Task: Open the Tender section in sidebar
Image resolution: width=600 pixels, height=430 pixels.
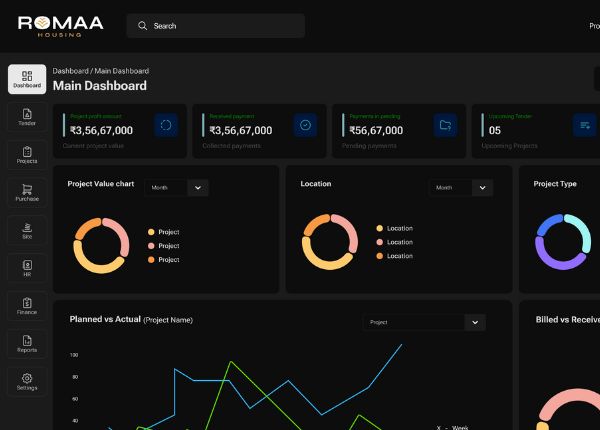Action: (x=27, y=118)
